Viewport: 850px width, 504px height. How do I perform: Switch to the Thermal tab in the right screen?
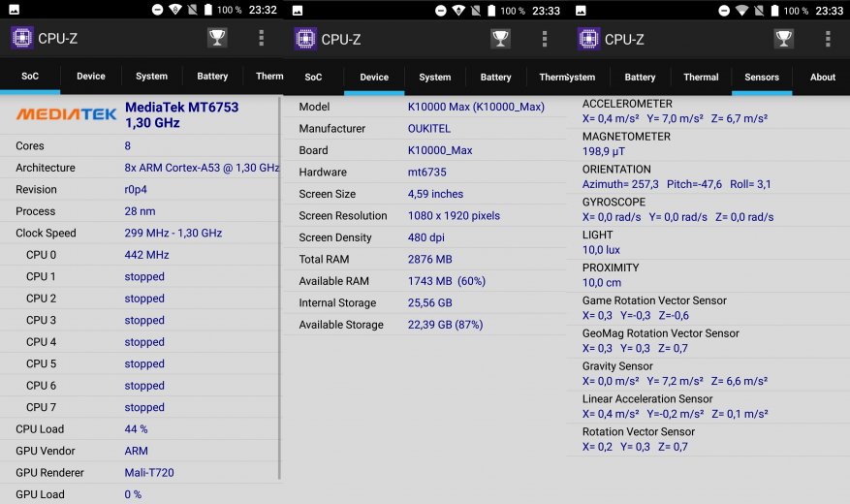coord(701,78)
